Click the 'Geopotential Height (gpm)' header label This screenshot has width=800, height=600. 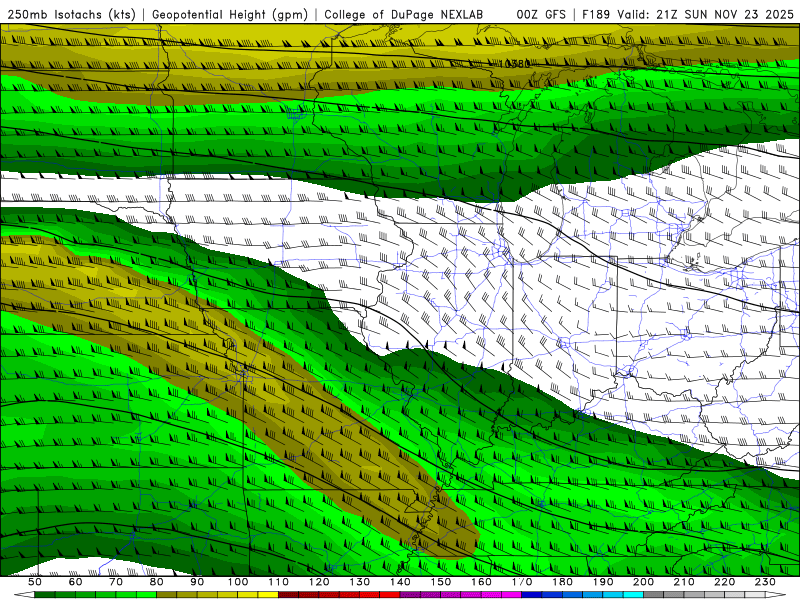(x=230, y=15)
